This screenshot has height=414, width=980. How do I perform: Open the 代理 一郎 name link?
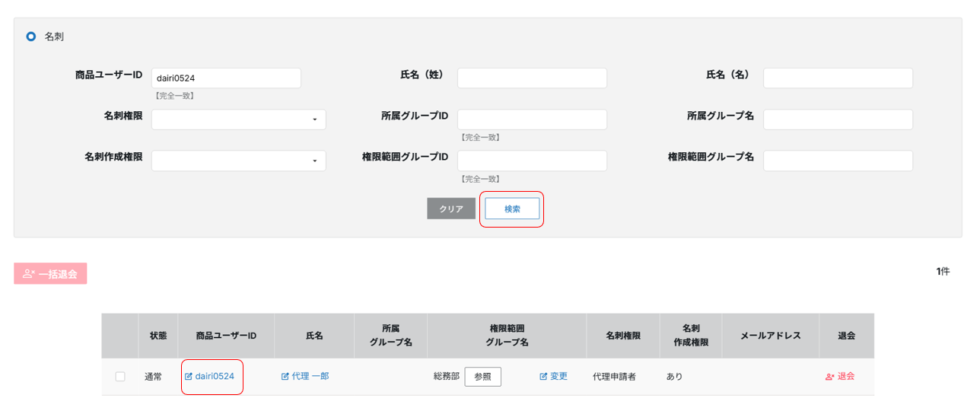click(x=310, y=377)
